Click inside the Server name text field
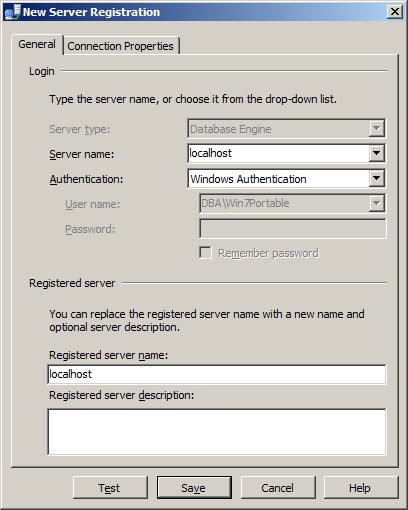The image size is (408, 510). 279,153
